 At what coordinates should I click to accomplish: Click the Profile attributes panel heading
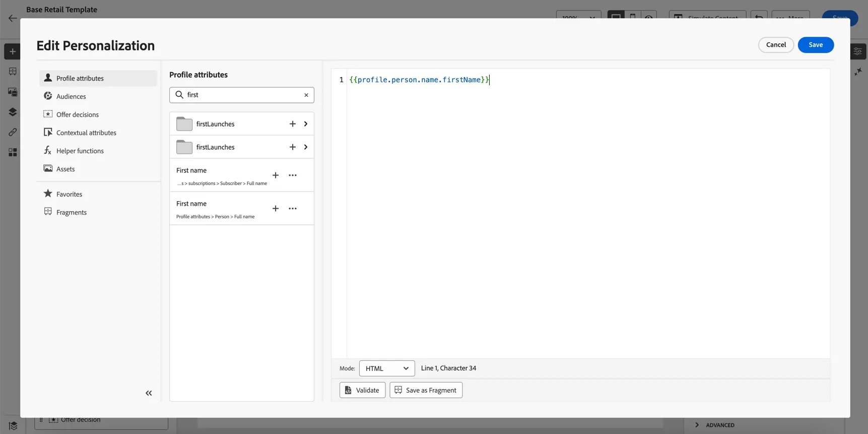198,75
